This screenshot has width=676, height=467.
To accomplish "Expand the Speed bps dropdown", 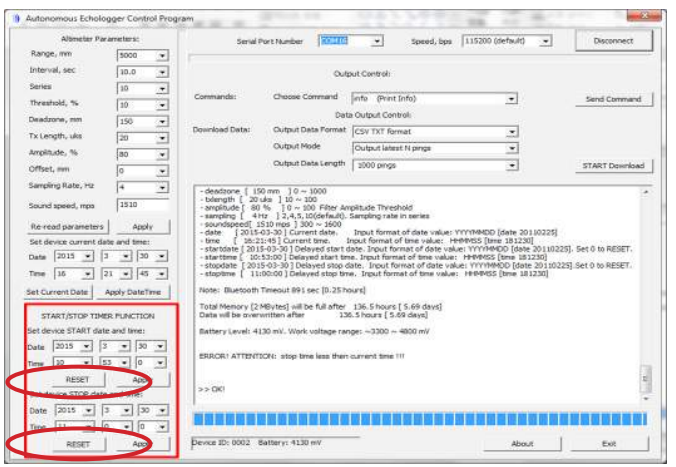I will coord(546,42).
